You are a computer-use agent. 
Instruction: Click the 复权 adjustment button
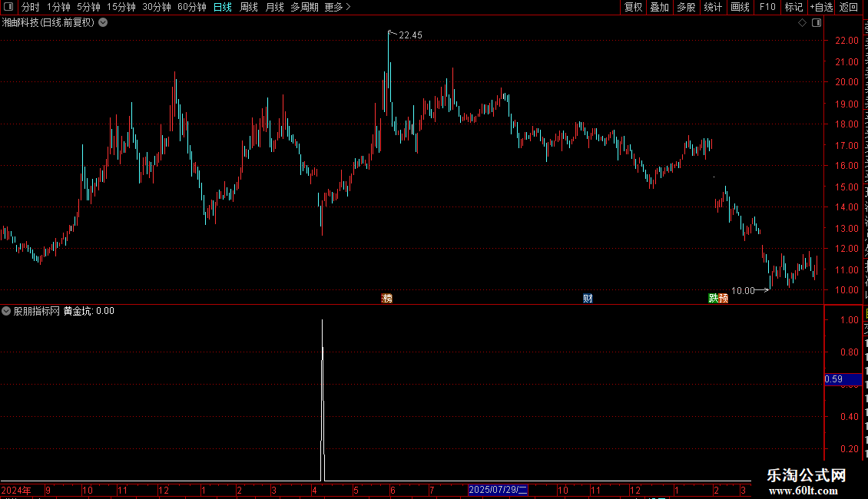point(633,7)
